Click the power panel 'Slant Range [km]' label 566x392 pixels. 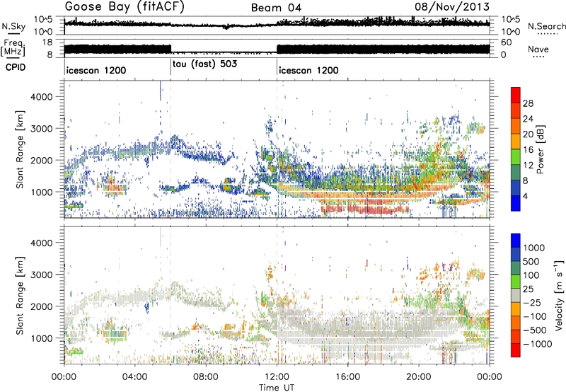coord(20,149)
